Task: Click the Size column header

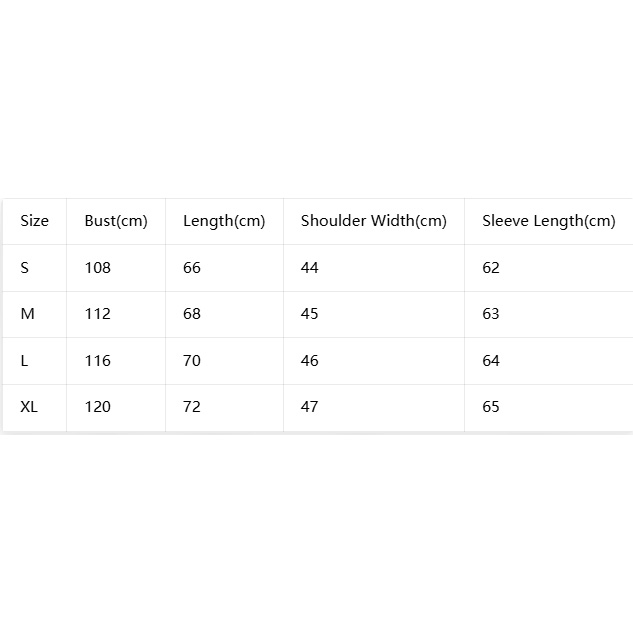Action: [x=34, y=221]
